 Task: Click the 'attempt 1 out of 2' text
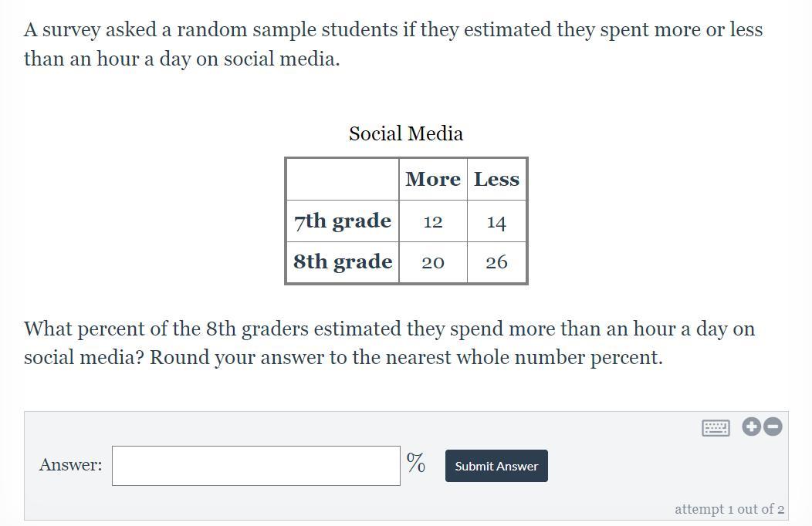[x=729, y=509]
